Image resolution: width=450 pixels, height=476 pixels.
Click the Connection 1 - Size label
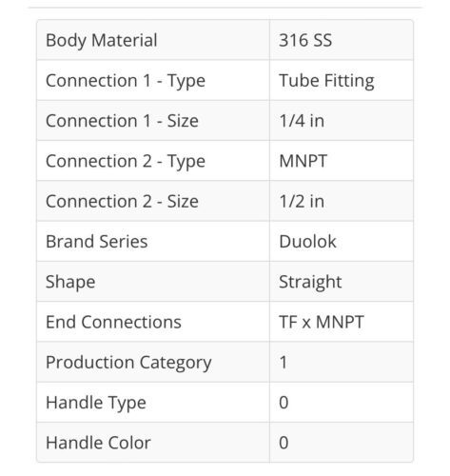click(122, 121)
